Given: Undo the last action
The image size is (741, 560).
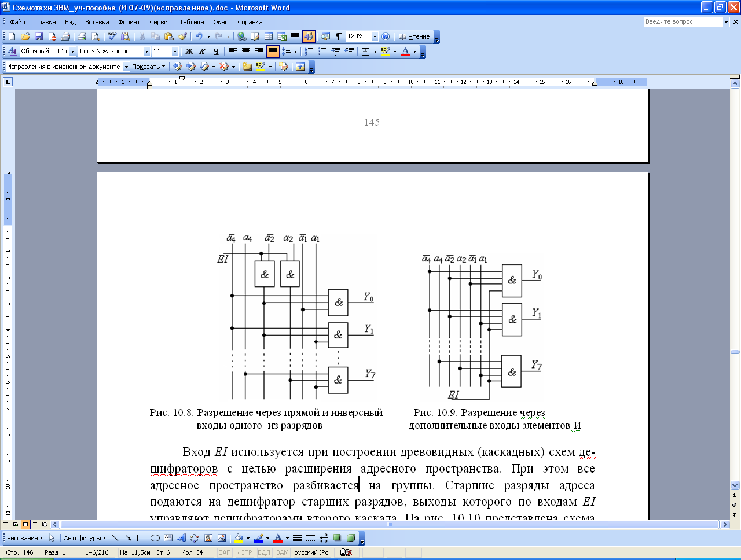Looking at the screenshot, I should (199, 36).
